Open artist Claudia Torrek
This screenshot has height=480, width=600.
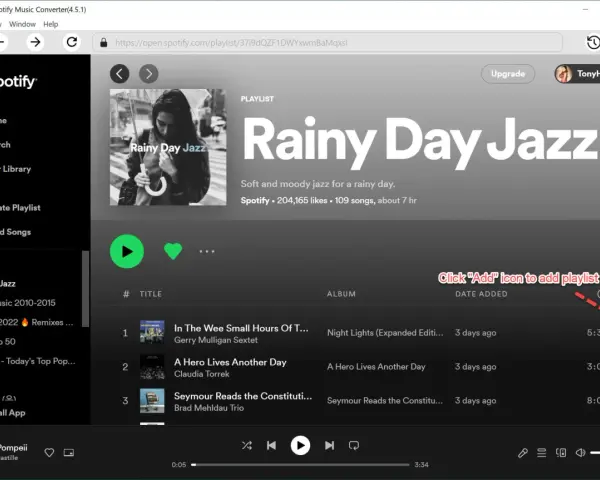pyautogui.click(x=202, y=374)
